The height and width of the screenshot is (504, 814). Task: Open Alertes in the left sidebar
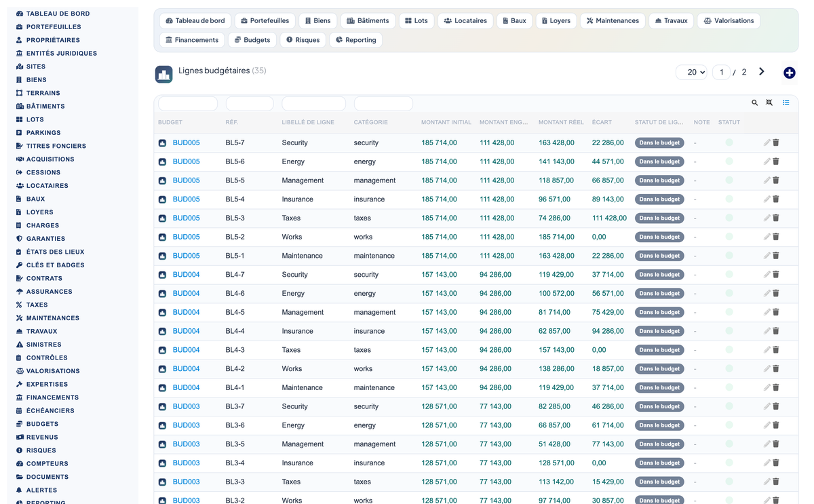point(41,490)
